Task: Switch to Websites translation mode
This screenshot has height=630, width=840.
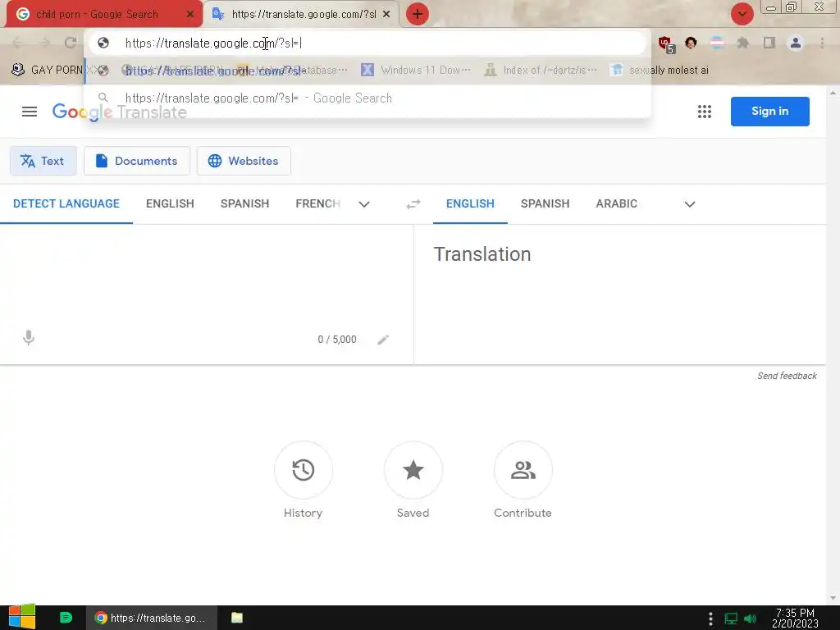Action: click(244, 161)
